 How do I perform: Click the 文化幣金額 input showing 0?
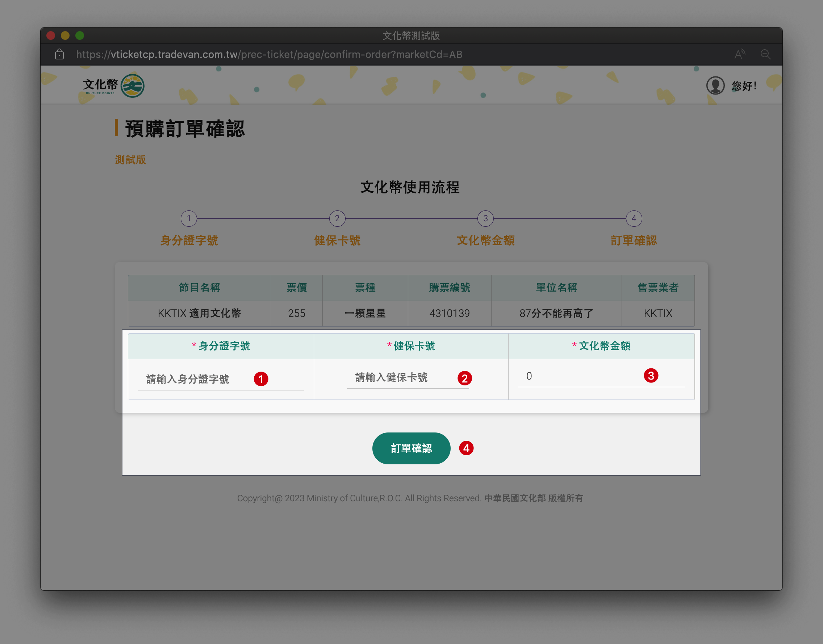[x=601, y=376]
